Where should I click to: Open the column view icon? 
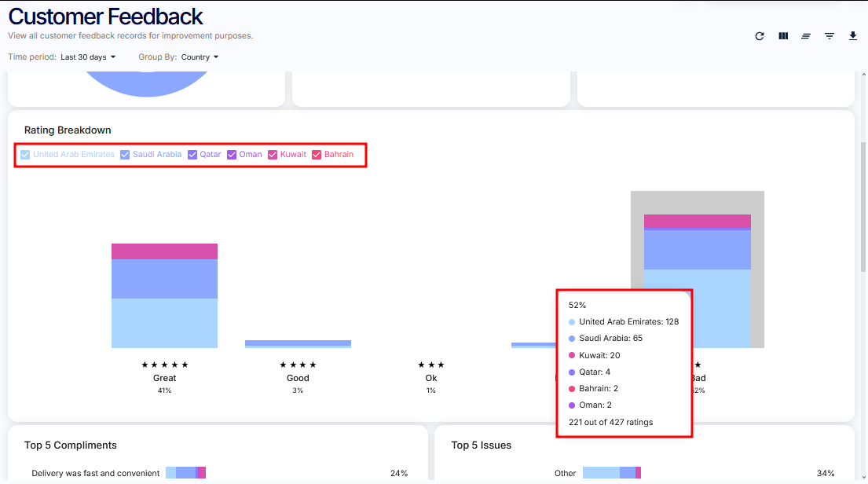[x=783, y=36]
